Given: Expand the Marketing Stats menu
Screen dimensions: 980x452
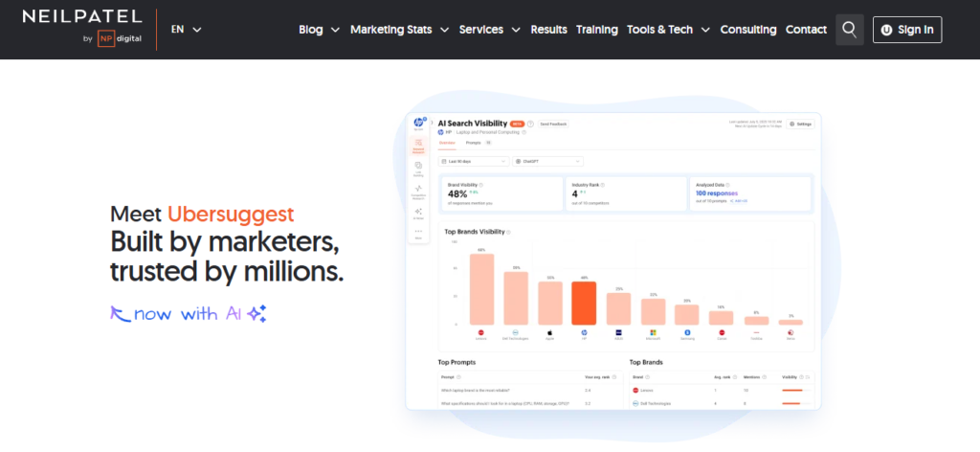Looking at the screenshot, I should (x=399, y=30).
